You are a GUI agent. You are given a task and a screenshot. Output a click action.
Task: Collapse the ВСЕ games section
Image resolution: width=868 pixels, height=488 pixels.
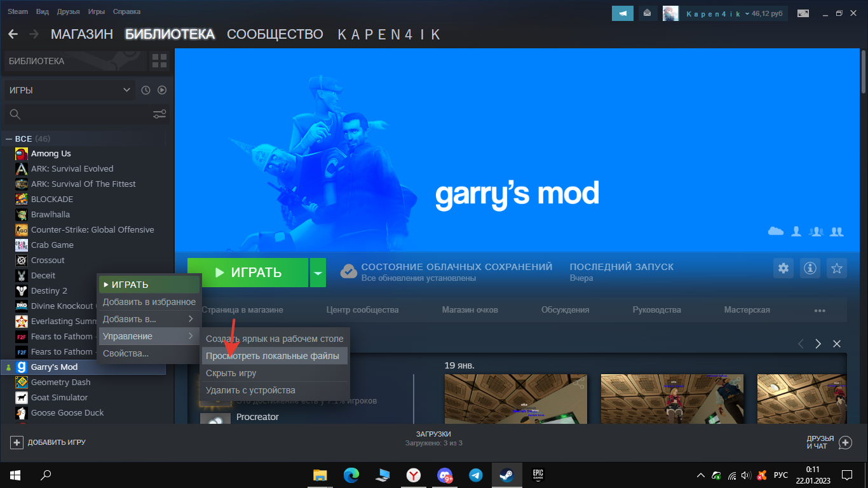click(x=9, y=139)
